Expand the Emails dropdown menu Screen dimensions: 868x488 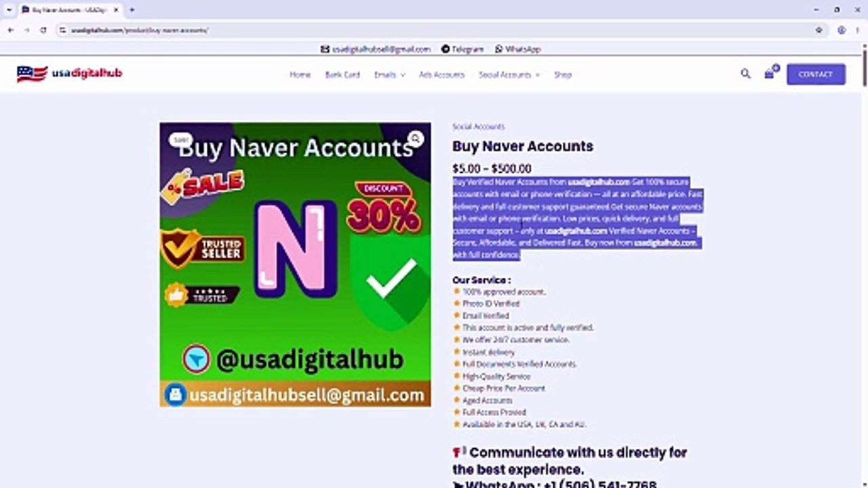pyautogui.click(x=389, y=75)
